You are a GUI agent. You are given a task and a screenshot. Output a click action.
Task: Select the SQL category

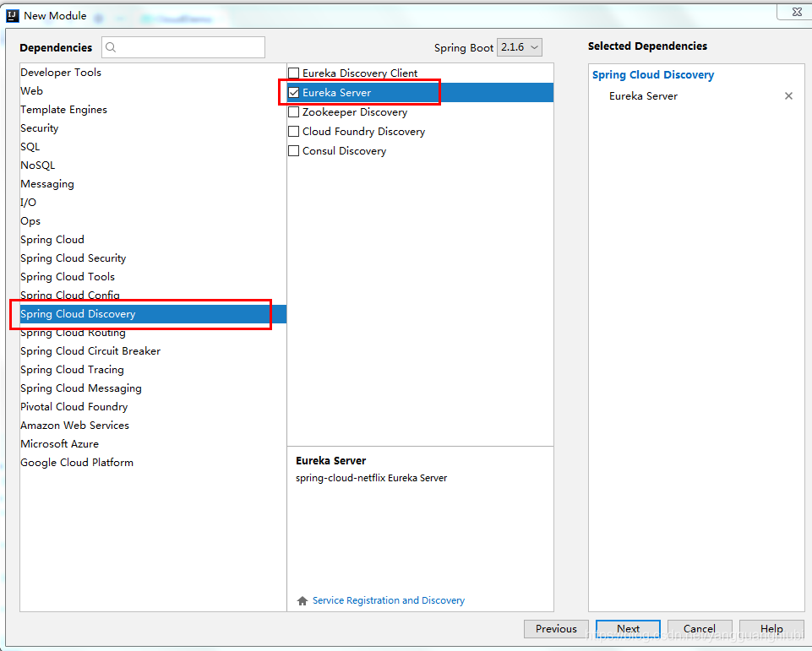pyautogui.click(x=153, y=147)
